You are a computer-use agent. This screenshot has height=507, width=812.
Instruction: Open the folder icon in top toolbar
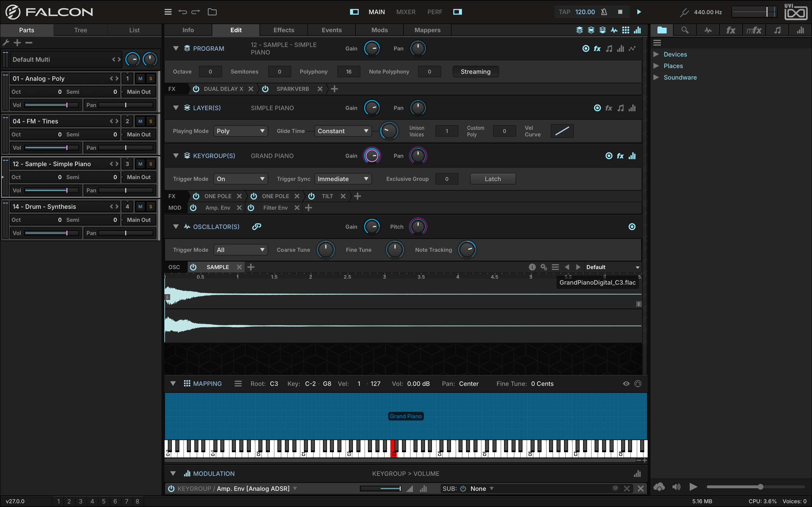(212, 12)
